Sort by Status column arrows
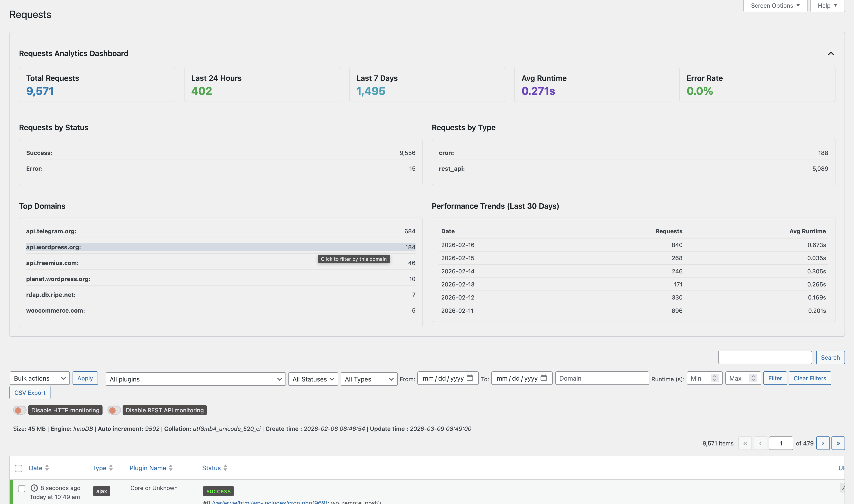 pyautogui.click(x=225, y=468)
